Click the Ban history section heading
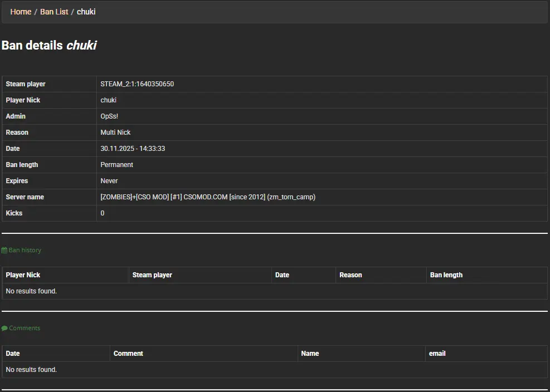 [25, 250]
